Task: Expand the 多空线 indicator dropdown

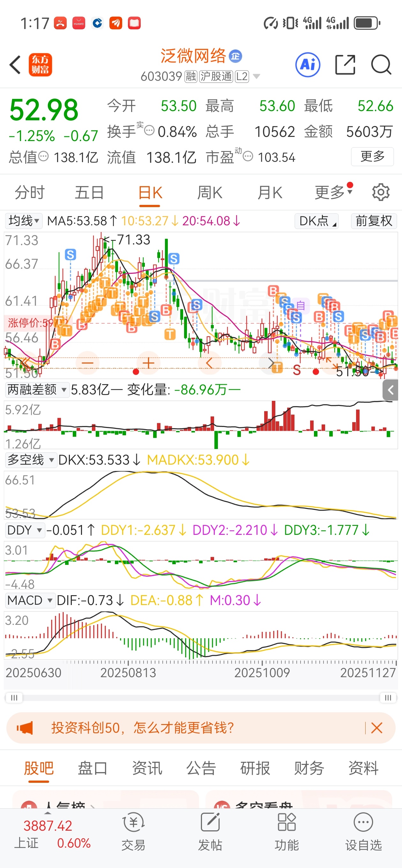Action: click(31, 460)
